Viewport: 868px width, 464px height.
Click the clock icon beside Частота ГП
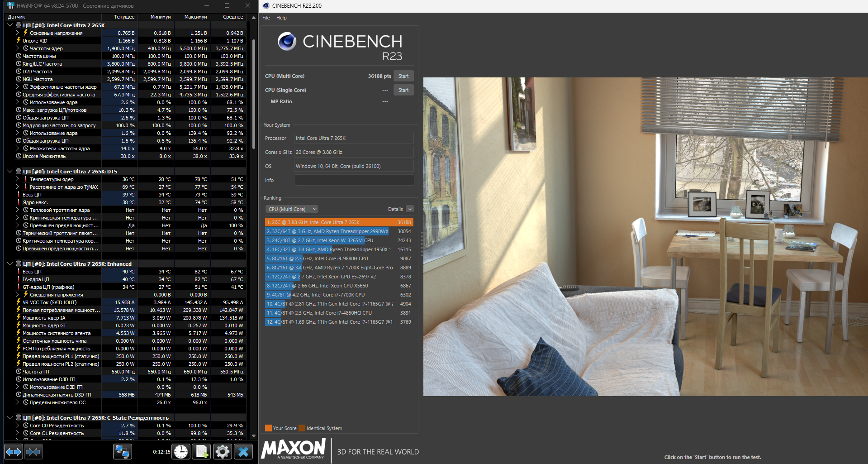[19, 371]
